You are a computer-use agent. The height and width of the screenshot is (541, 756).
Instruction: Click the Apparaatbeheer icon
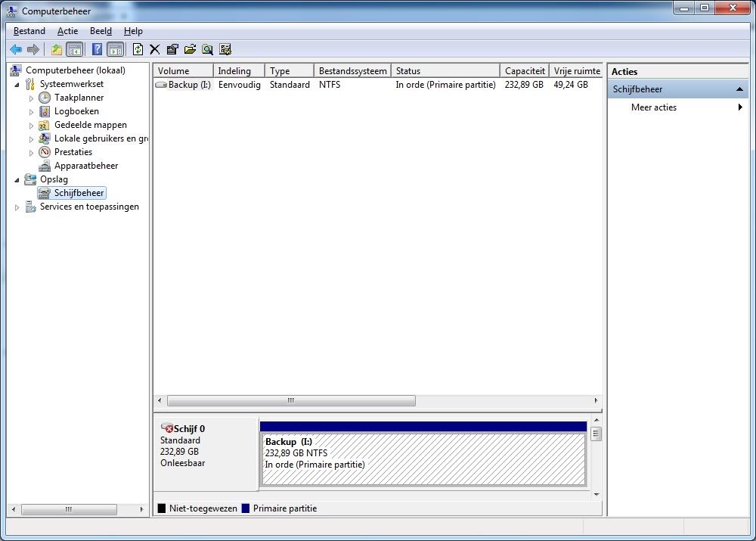(45, 166)
